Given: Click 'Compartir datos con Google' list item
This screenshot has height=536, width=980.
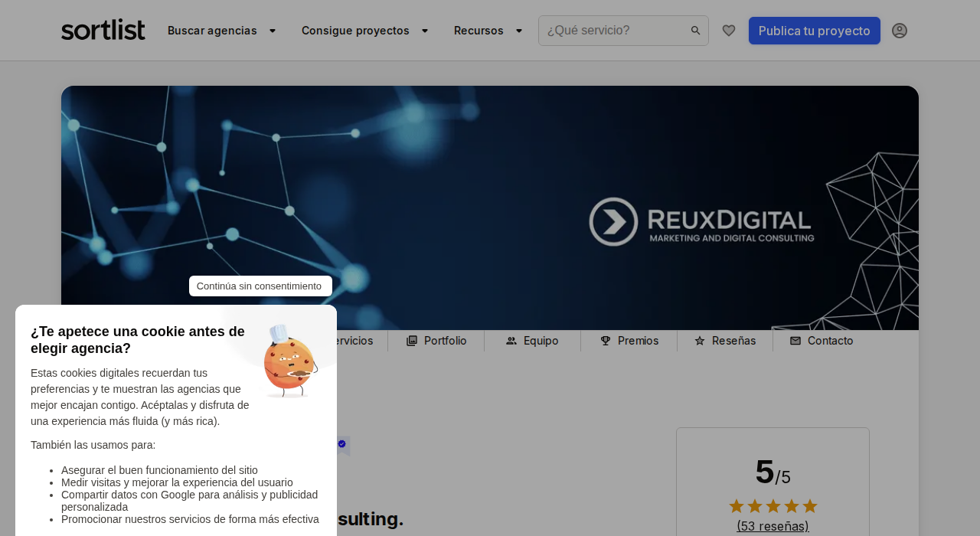Looking at the screenshot, I should (189, 501).
